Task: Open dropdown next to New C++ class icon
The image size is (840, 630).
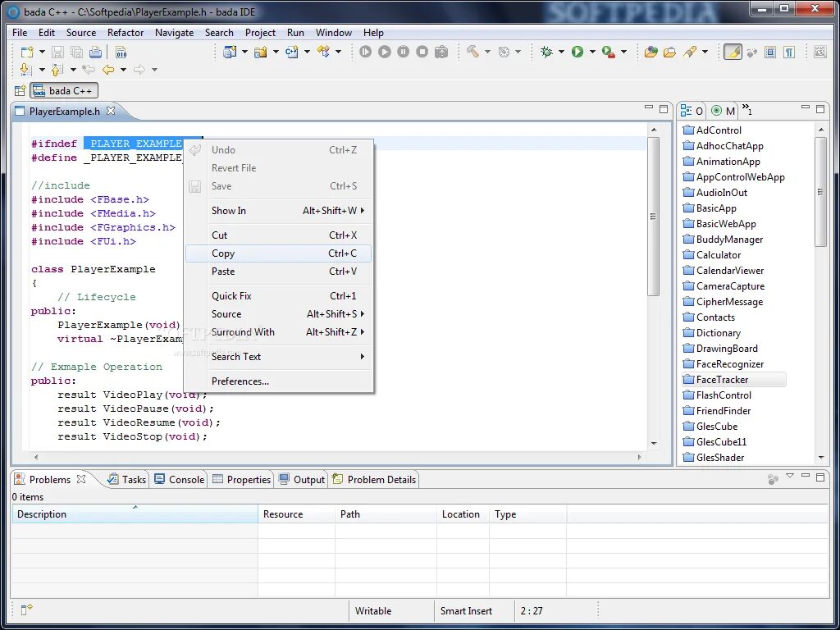Action: tap(307, 52)
